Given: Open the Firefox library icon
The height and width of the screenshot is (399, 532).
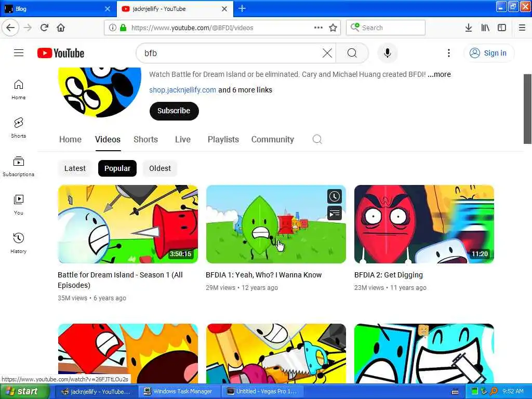Looking at the screenshot, I should pyautogui.click(x=485, y=28).
